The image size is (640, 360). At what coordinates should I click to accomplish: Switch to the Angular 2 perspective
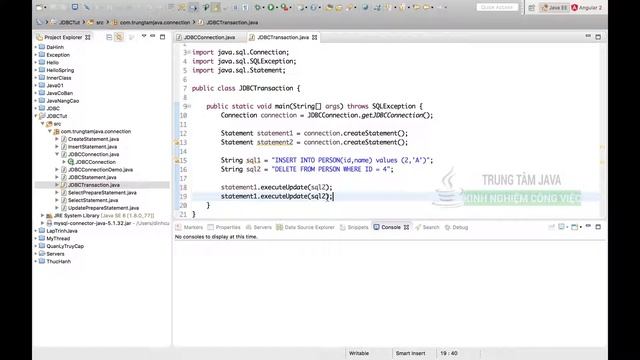pyautogui.click(x=587, y=8)
